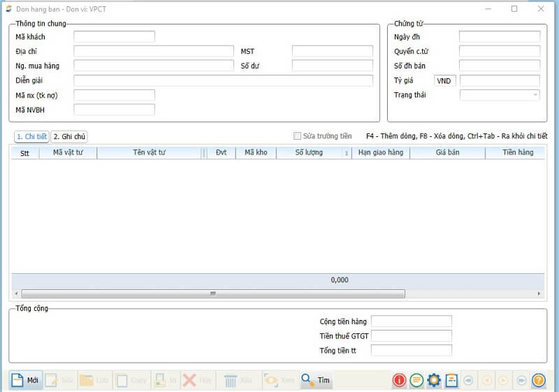Image resolution: width=559 pixels, height=392 pixels.
Task: Click the sum sigma icon in Số lượng header
Action: point(347,153)
